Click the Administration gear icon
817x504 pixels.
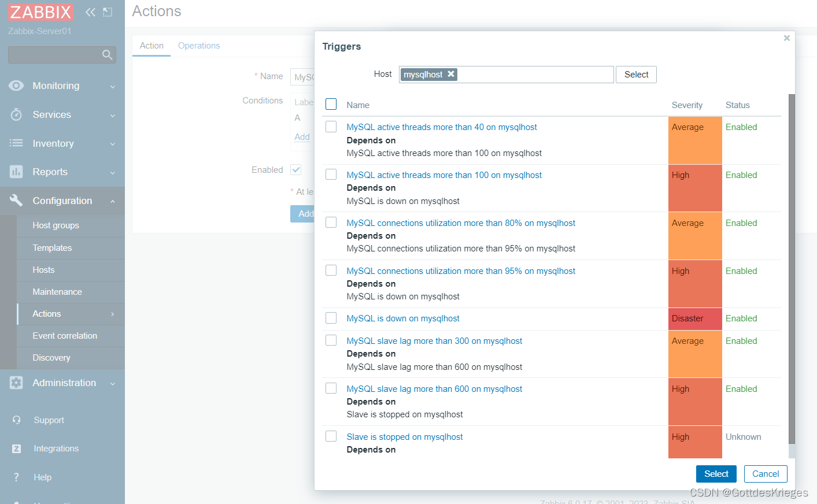pyautogui.click(x=16, y=383)
